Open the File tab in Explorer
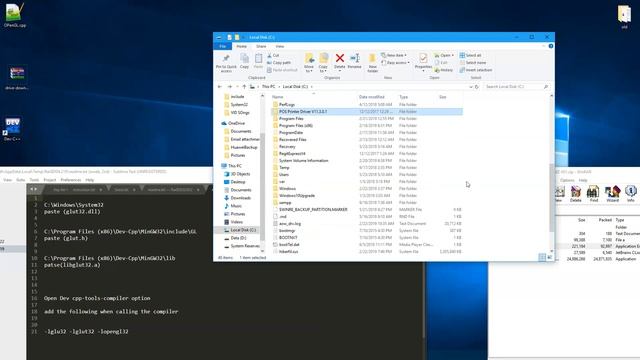Image resolution: width=640 pixels, height=360 pixels. 222,47
